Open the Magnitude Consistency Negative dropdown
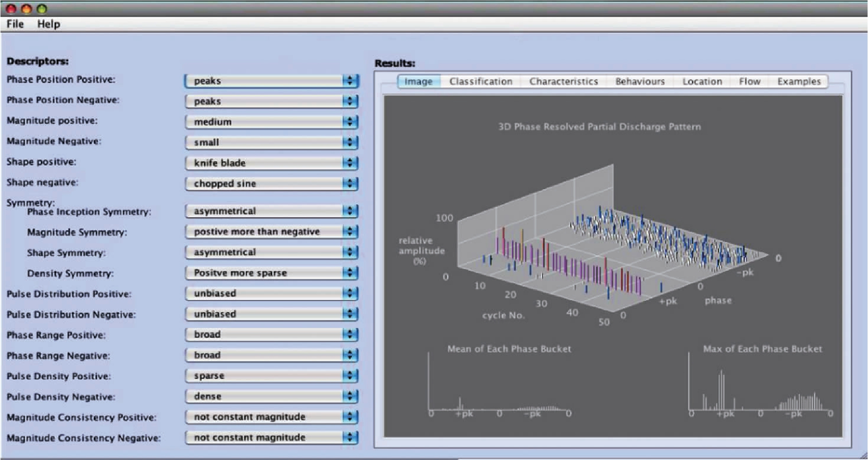868x460 pixels. coord(271,437)
